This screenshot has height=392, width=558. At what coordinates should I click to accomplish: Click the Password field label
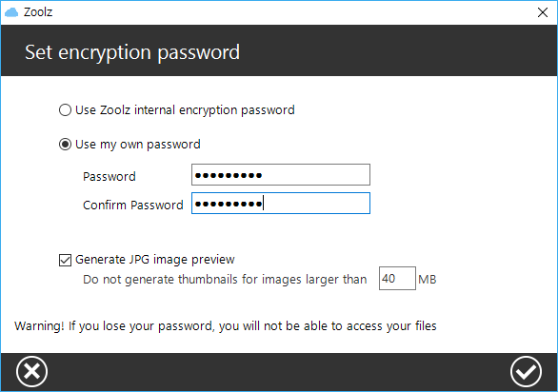(x=110, y=177)
